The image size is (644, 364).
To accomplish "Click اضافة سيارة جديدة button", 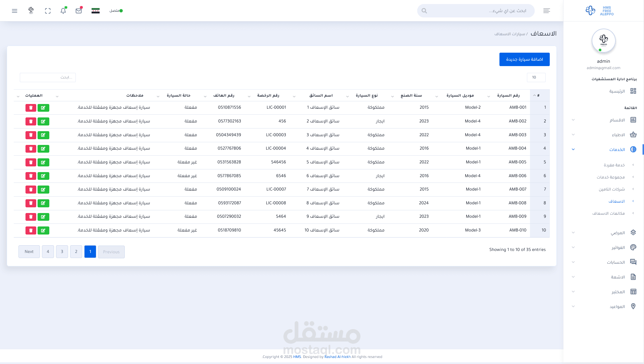I will pos(524,59).
